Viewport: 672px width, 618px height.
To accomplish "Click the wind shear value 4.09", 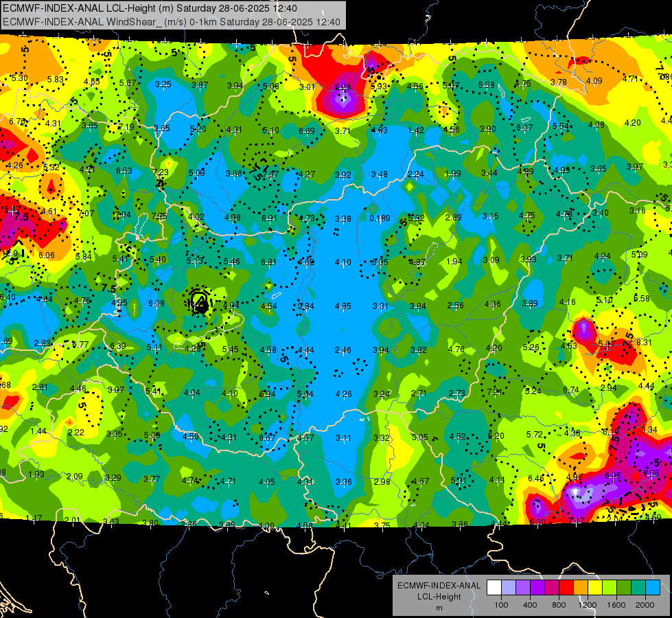I will click(594, 80).
